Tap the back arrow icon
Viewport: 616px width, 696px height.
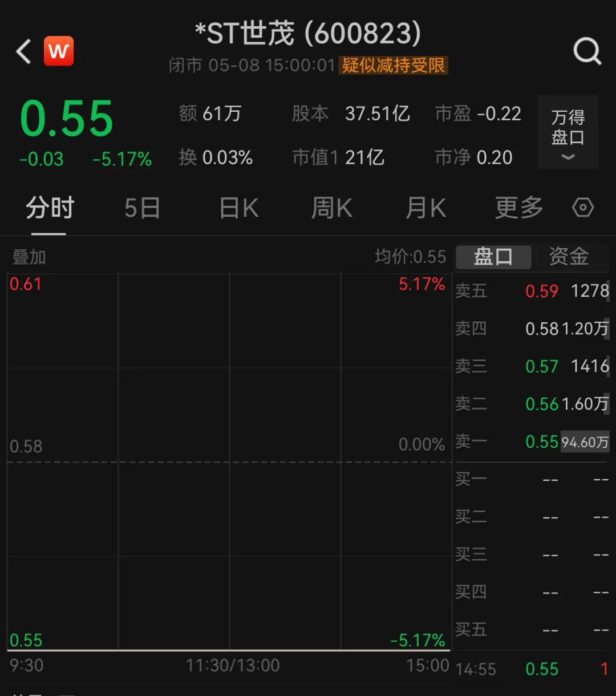pos(24,52)
